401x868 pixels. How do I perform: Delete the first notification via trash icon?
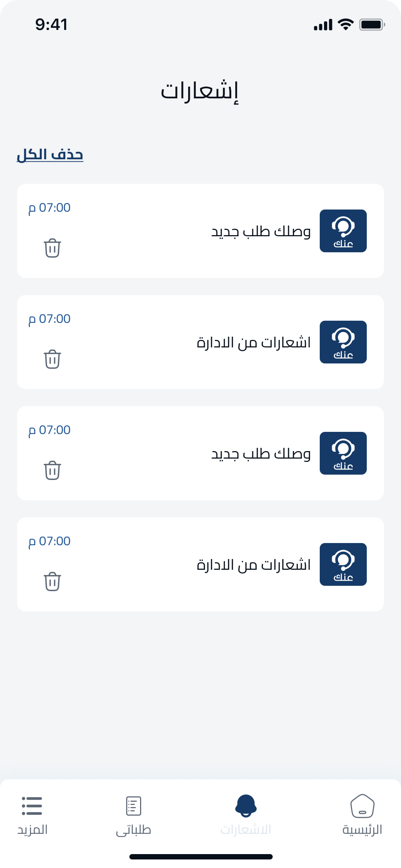(52, 248)
